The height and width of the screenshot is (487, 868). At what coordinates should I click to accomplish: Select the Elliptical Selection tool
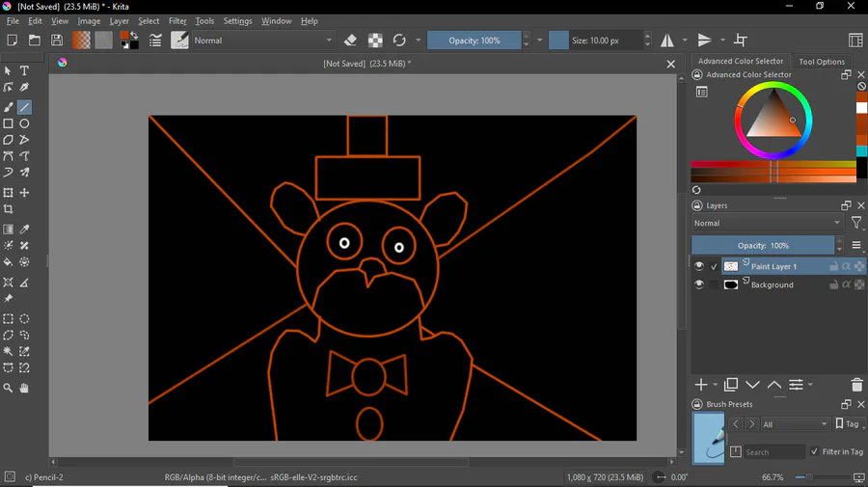tap(24, 319)
